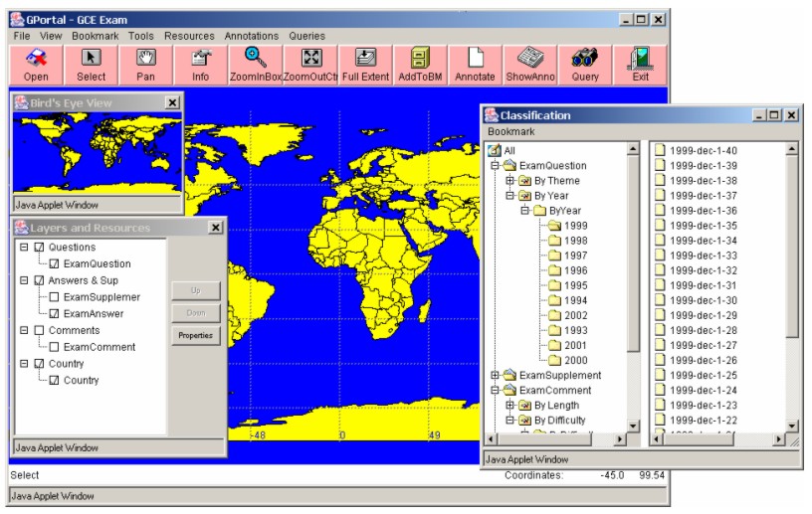
Task: Enable the ExamSupplemer layer checkbox
Action: [54, 297]
